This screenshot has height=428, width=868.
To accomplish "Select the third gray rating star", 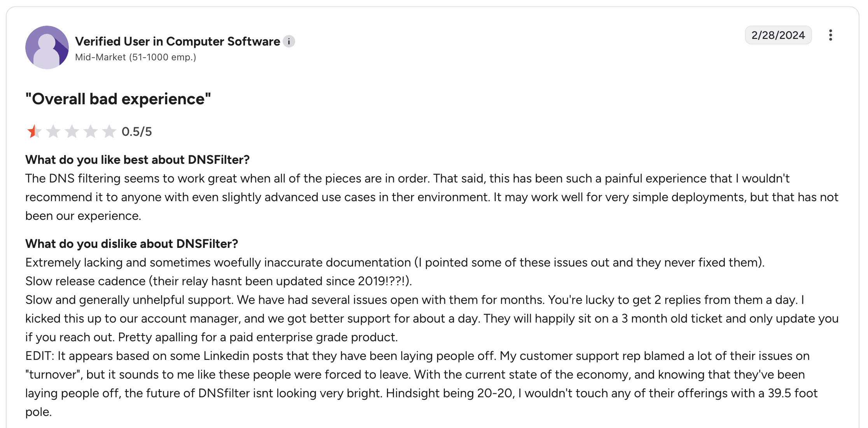I will (72, 132).
